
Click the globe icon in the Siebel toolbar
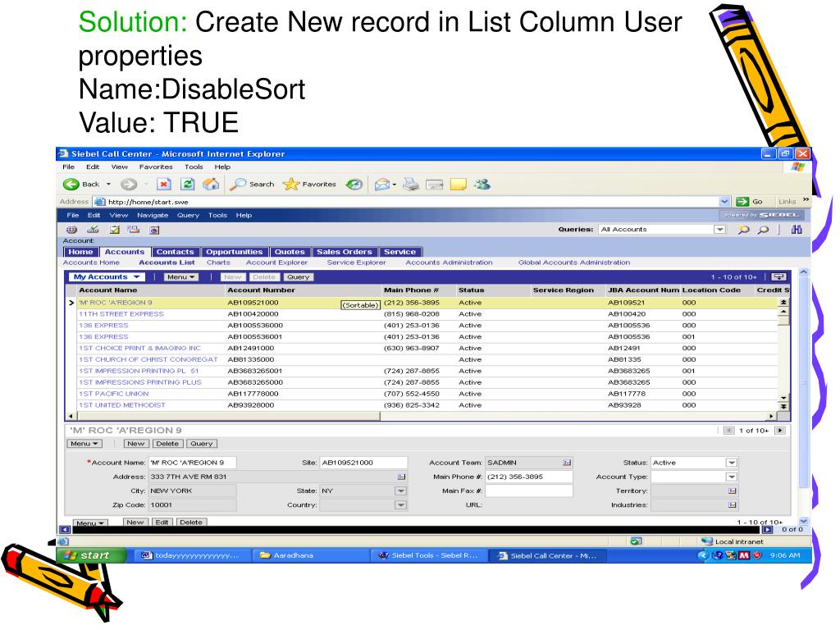coord(72,230)
